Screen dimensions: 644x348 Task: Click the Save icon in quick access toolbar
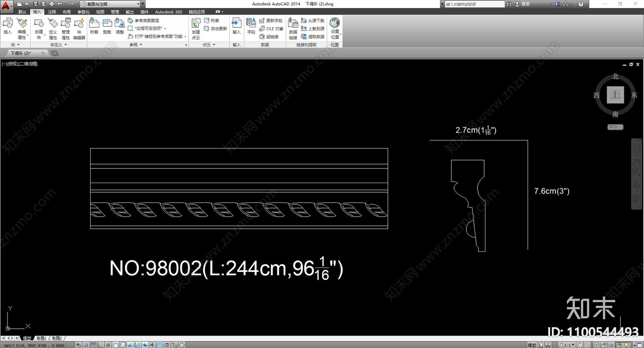pos(35,4)
